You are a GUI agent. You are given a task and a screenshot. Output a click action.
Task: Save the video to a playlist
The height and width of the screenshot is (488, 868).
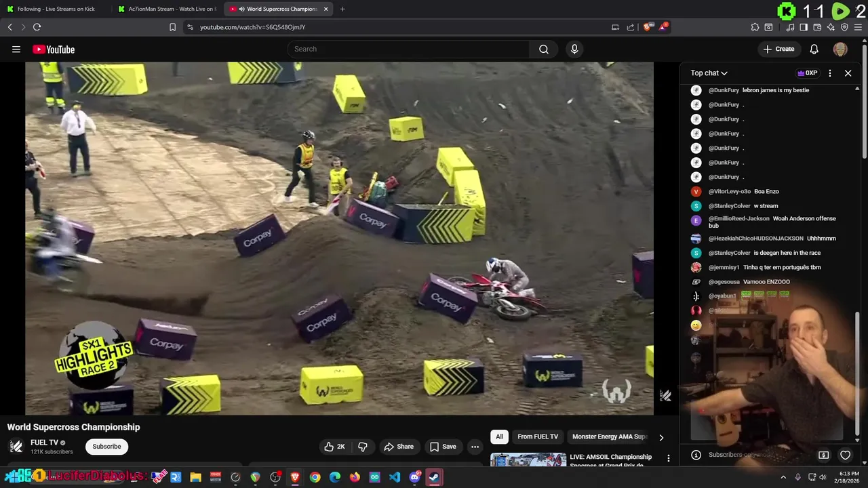point(443,447)
